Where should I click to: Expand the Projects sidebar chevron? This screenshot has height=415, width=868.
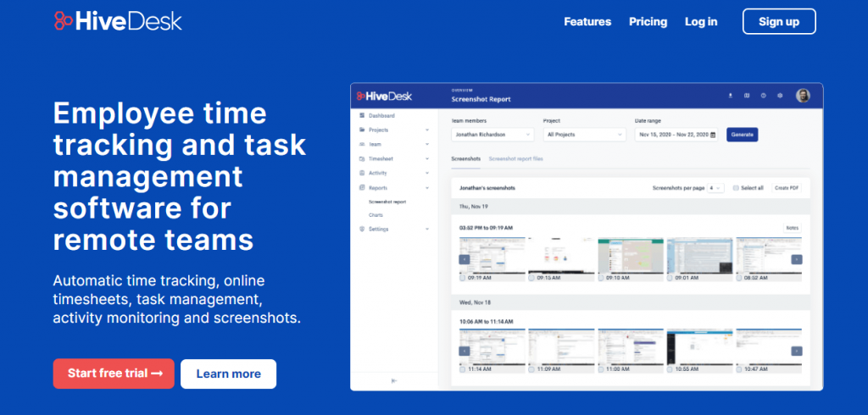427,130
